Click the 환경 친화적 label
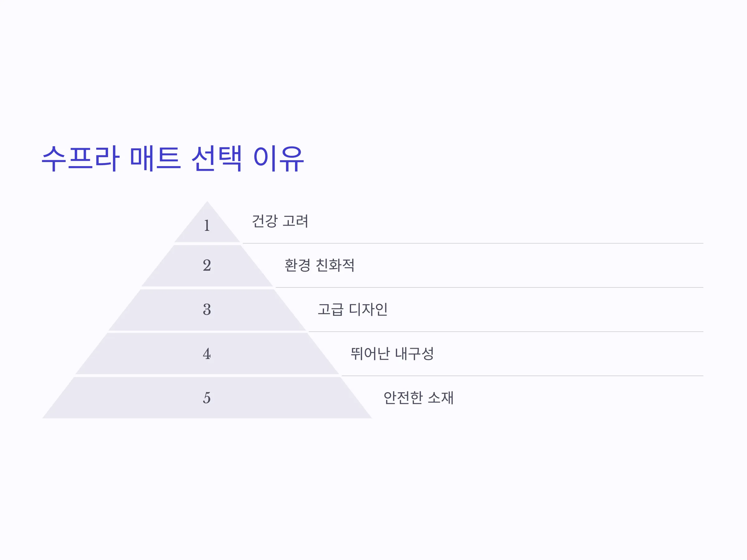The width and height of the screenshot is (747, 560). pos(319,265)
